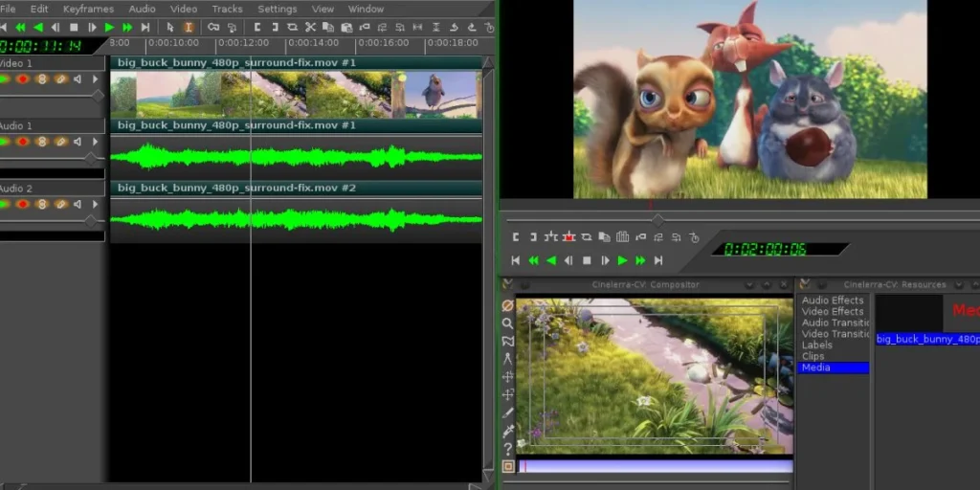Open Compositor window title dropdown chevron
This screenshot has width=980, height=490.
pos(749,285)
